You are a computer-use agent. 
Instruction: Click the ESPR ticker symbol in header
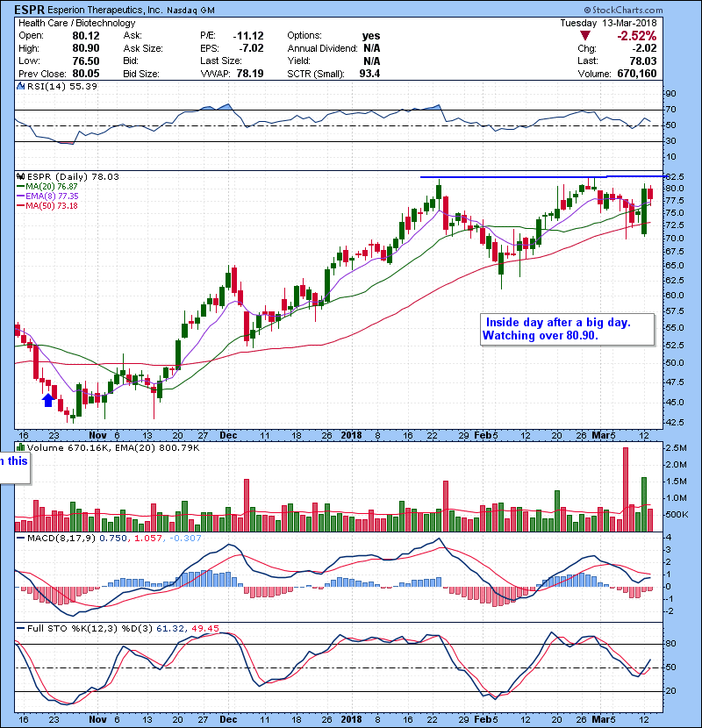coord(30,10)
